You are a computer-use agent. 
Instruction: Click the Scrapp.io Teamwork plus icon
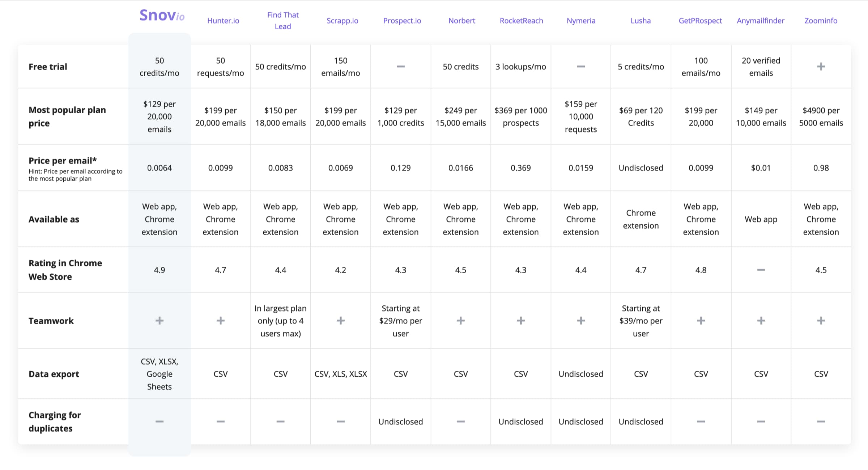tap(341, 321)
